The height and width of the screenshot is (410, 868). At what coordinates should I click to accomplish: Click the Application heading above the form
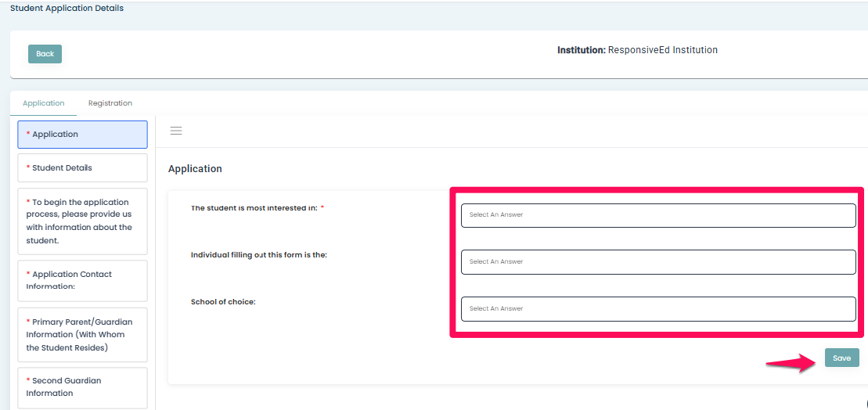[x=195, y=169]
